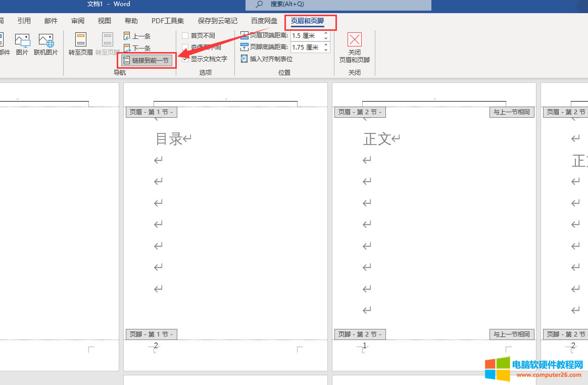Image resolution: width=588 pixels, height=385 pixels.
Task: Close header and footer with 关闭页眉和页脚
Action: point(355,48)
